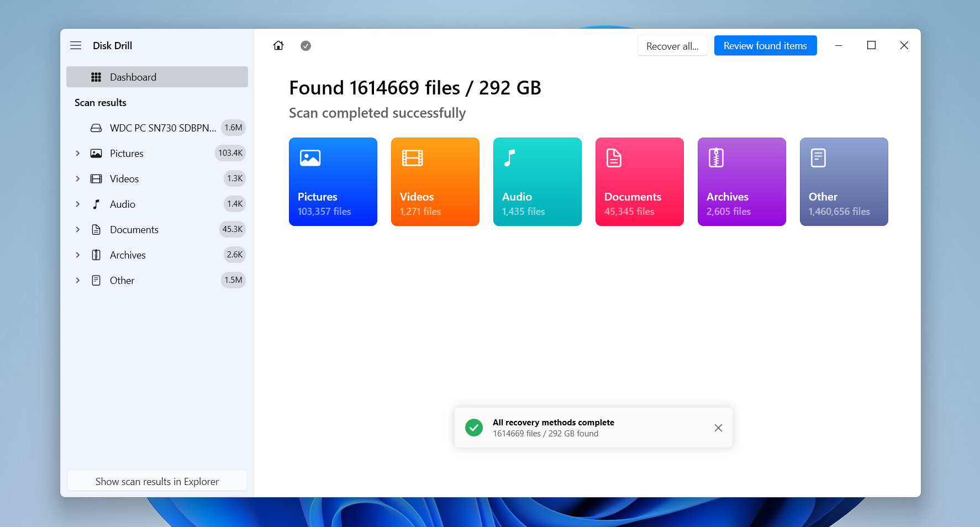Click the WDC PC SN730 drive icon
The image size is (980, 527).
point(96,128)
